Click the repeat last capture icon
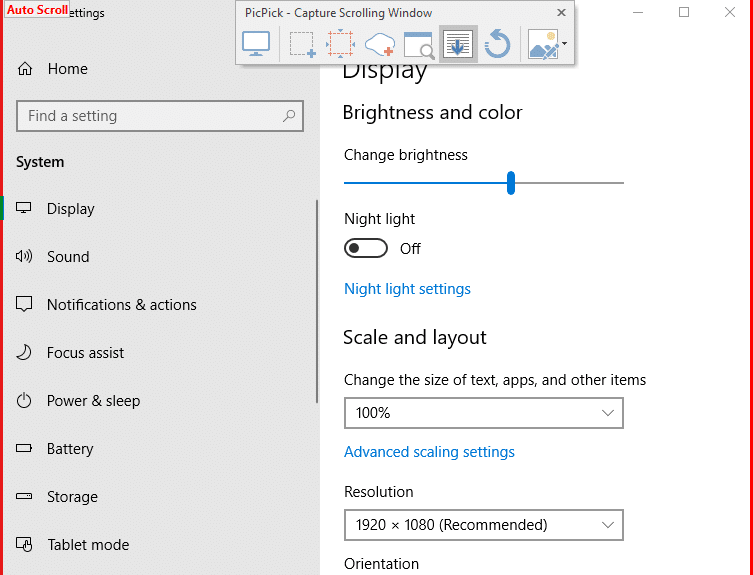Image resolution: width=753 pixels, height=575 pixels. click(497, 44)
